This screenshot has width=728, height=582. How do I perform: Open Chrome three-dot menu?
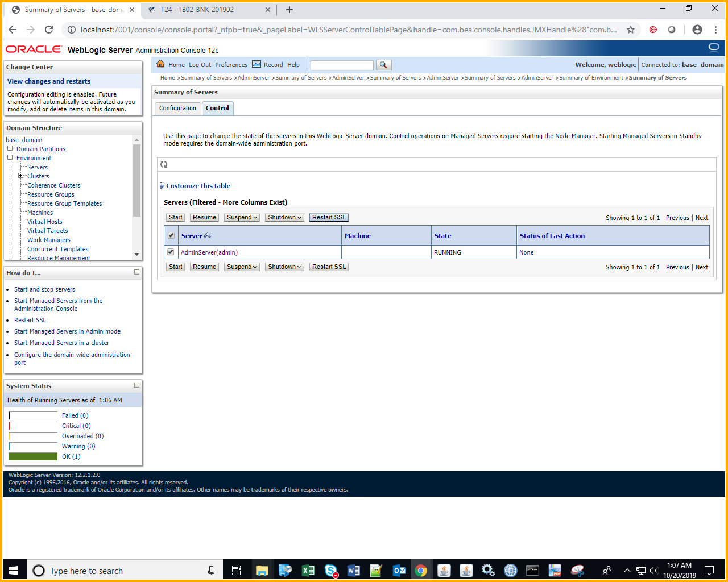715,30
